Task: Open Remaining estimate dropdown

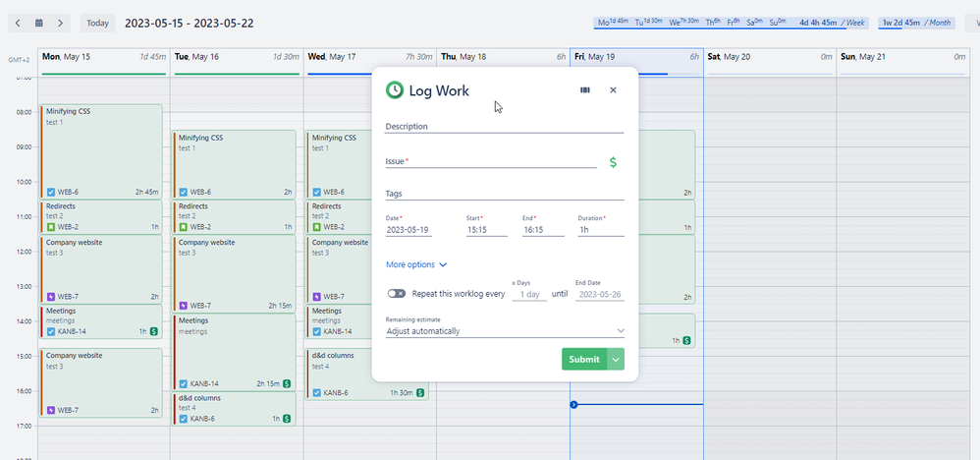Action: (x=505, y=331)
